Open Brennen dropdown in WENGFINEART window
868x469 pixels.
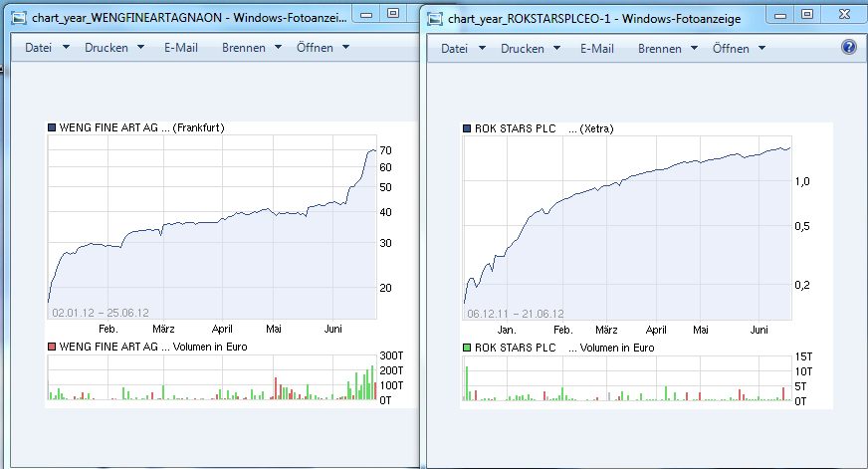251,48
